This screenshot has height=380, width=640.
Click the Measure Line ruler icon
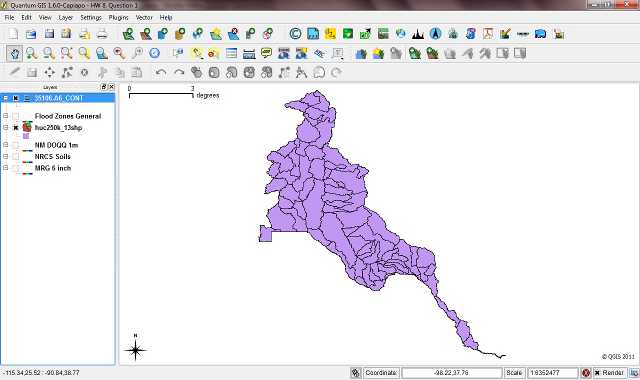pyautogui.click(x=249, y=53)
